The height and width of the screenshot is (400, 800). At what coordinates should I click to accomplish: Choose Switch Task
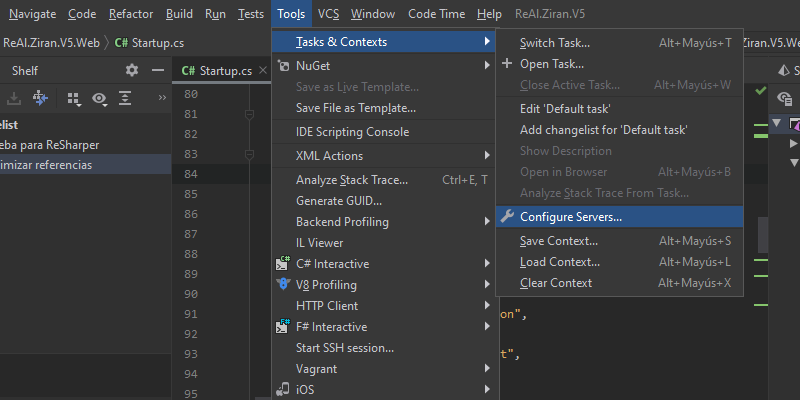coord(619,43)
